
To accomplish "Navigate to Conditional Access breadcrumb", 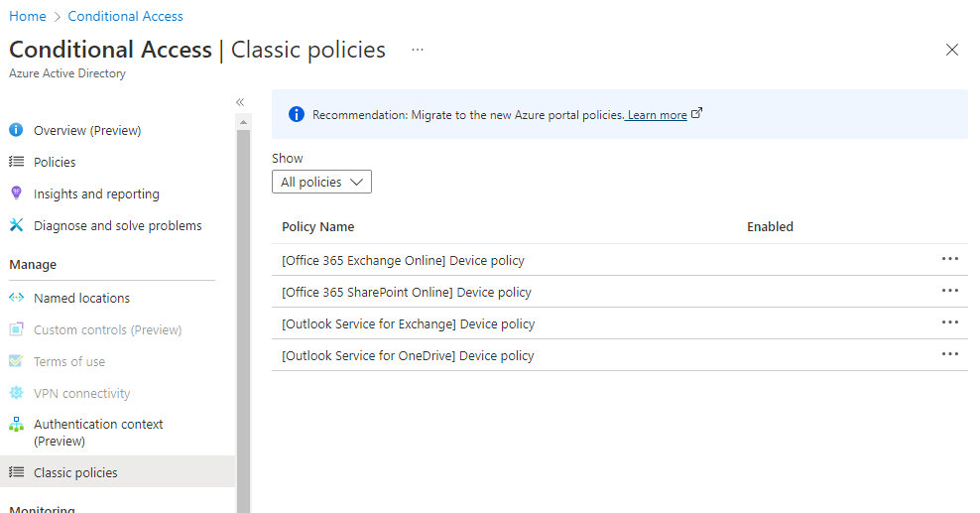I will [x=125, y=16].
